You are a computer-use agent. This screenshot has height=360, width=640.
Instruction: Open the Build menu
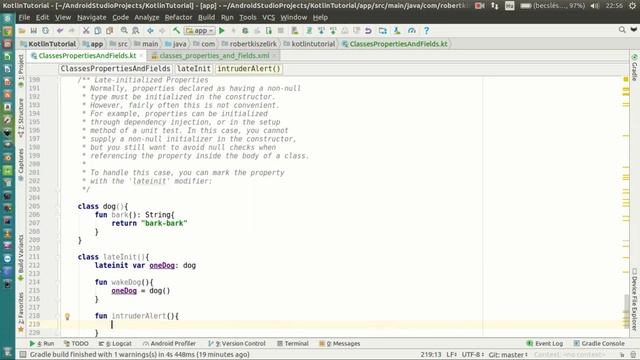(x=206, y=18)
